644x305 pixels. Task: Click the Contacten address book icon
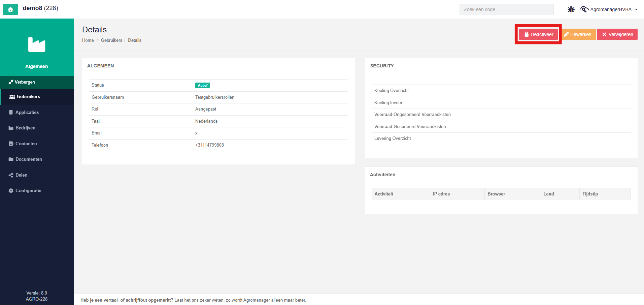(11, 144)
